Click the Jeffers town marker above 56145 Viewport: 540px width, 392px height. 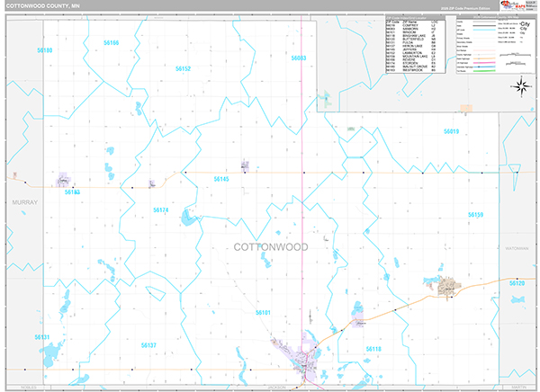click(245, 165)
